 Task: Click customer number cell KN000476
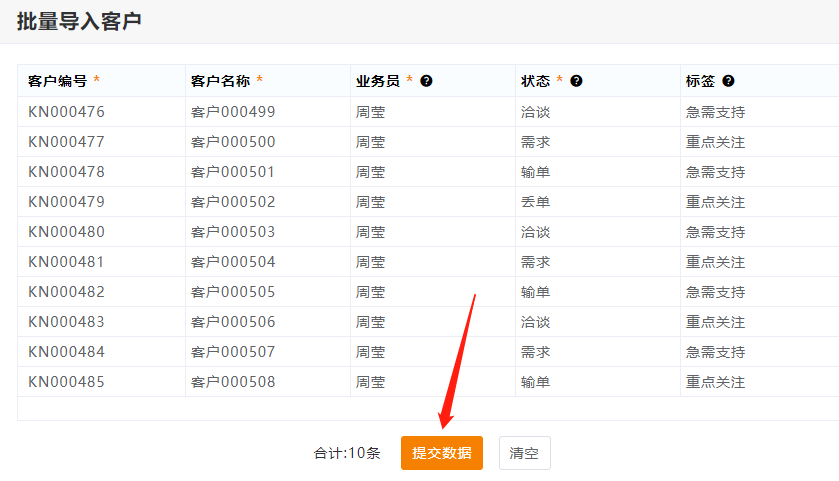click(x=66, y=112)
